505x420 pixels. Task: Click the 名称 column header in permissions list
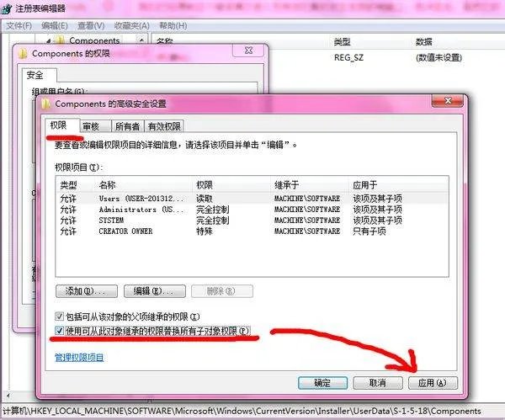tap(144, 185)
